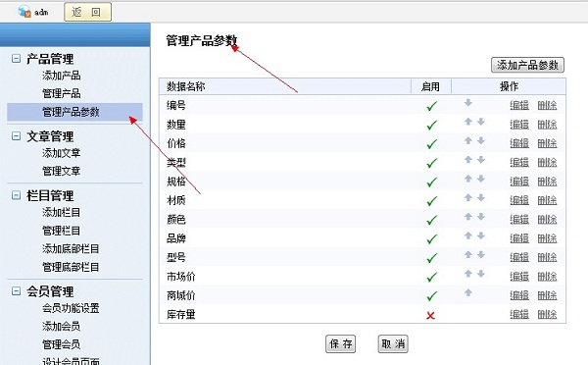
Task: Move the 数量 row up with arrow
Action: tap(468, 122)
